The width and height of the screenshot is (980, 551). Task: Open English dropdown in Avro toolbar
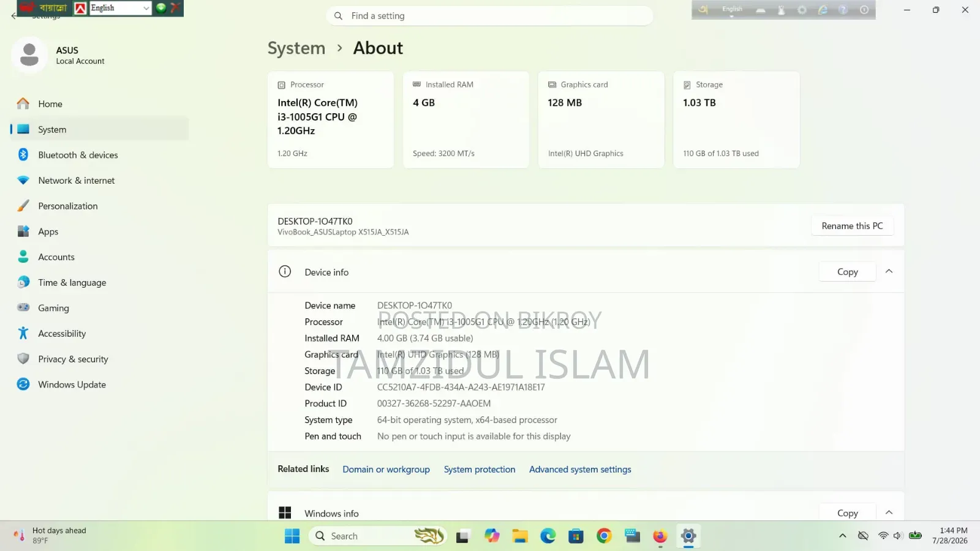[732, 10]
